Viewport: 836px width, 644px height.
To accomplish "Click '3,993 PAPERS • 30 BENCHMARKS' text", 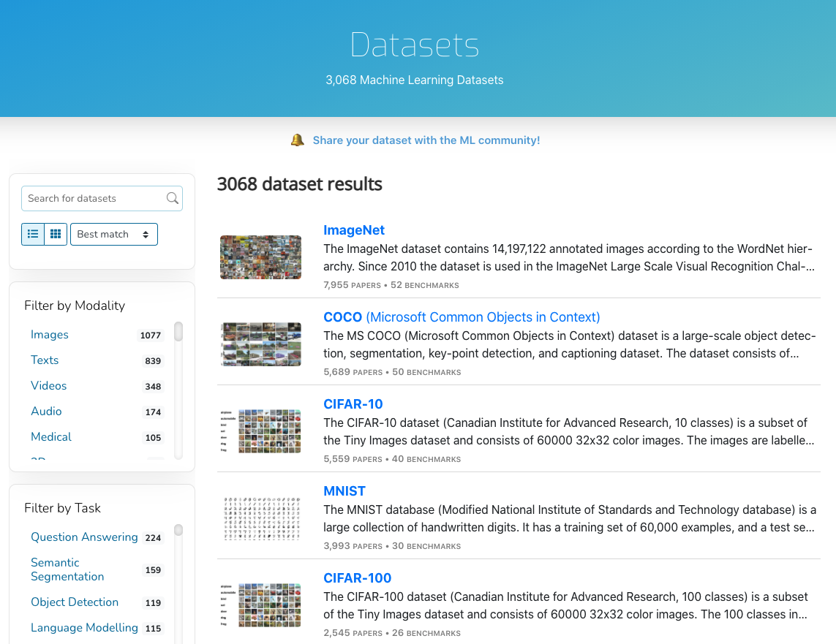I will point(392,546).
